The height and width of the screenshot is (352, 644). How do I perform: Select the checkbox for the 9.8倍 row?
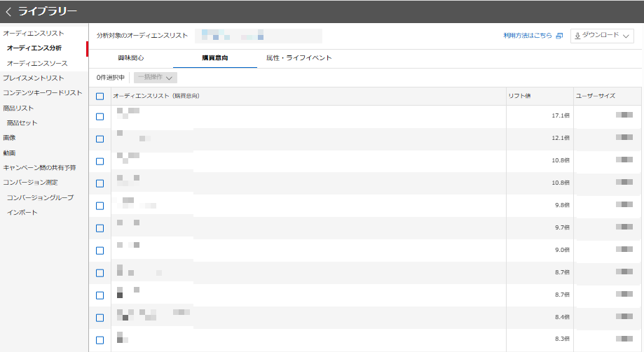coord(100,206)
